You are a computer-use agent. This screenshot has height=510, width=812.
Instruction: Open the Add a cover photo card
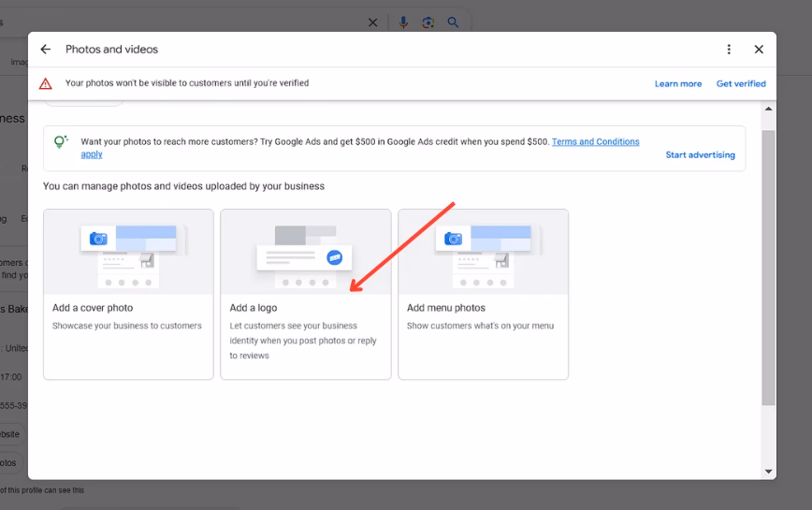[x=128, y=294]
